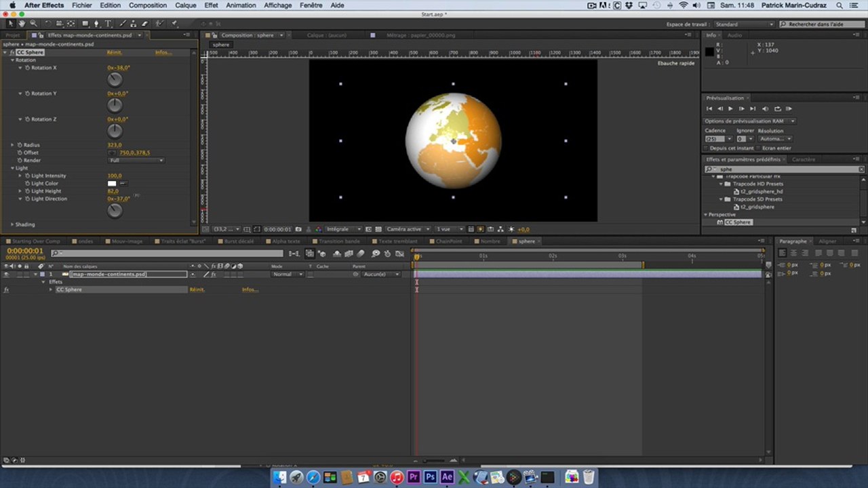Choose the Text tool
868x488 pixels.
click(108, 24)
